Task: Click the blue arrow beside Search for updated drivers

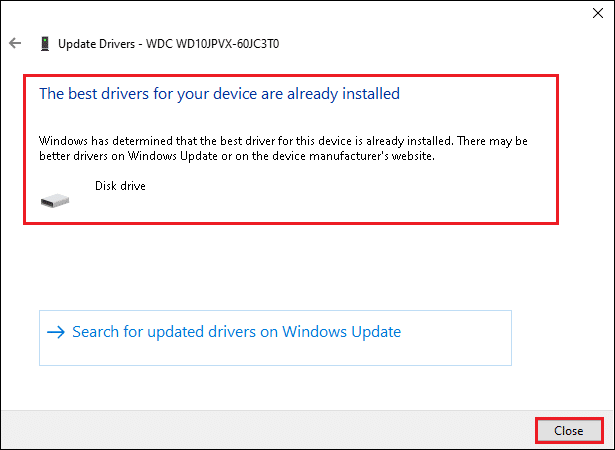Action: click(x=56, y=332)
